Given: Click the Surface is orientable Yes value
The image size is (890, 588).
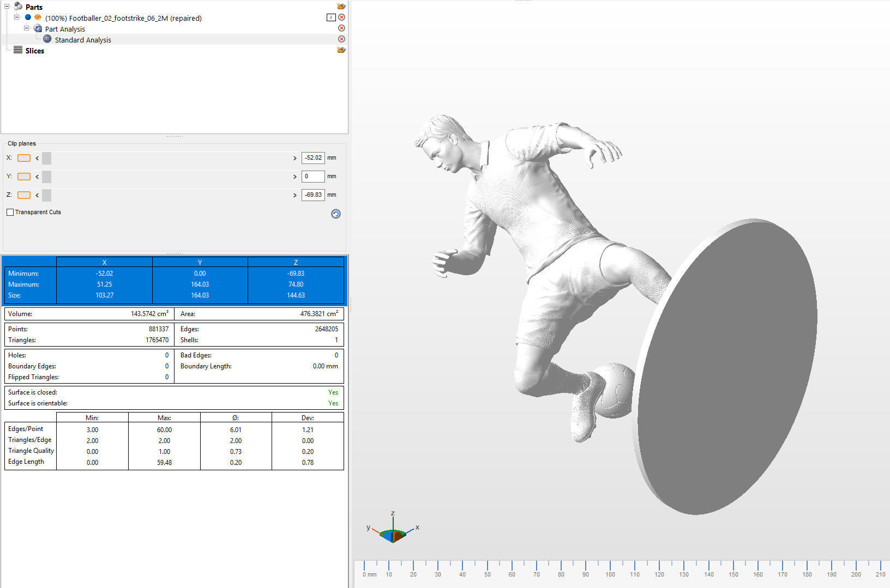Looking at the screenshot, I should [333, 403].
